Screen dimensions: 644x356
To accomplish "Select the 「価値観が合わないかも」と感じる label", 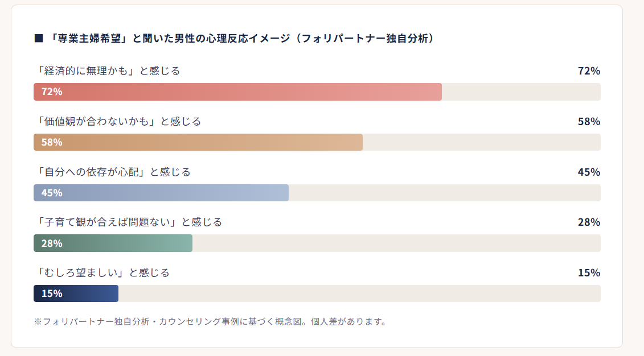I will pyautogui.click(x=117, y=122).
